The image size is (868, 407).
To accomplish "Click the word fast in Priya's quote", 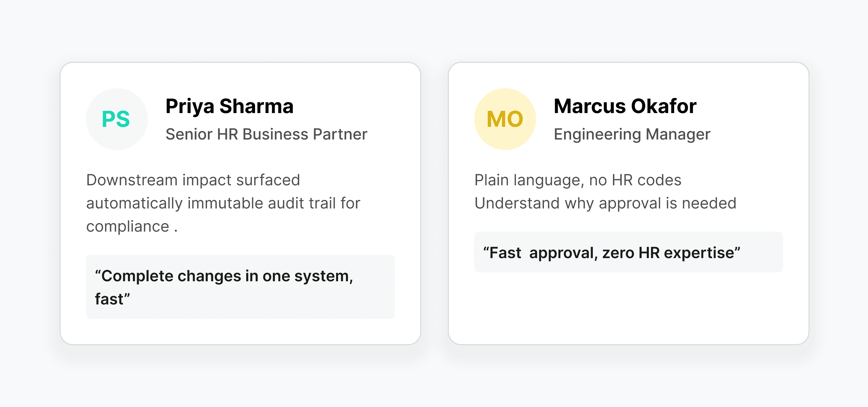I will 109,299.
